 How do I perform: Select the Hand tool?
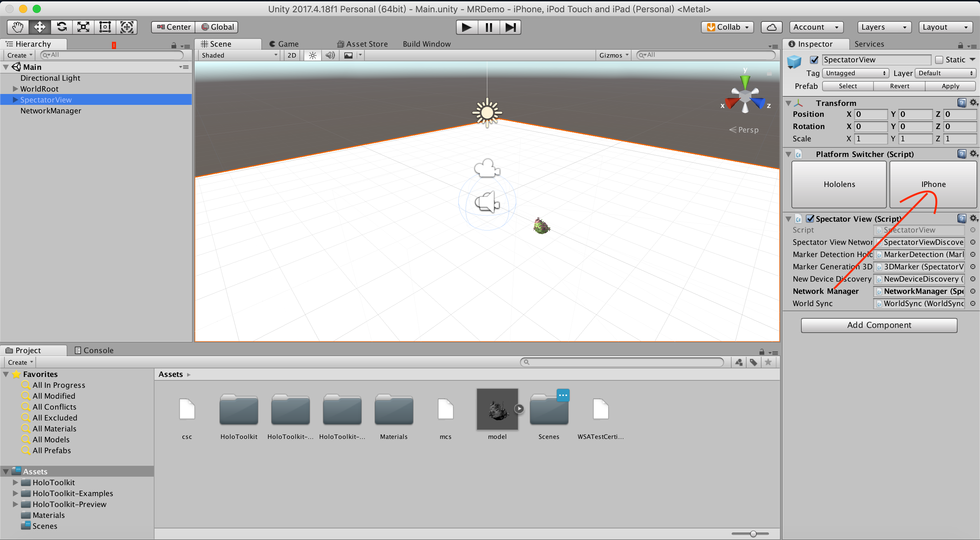pos(18,27)
